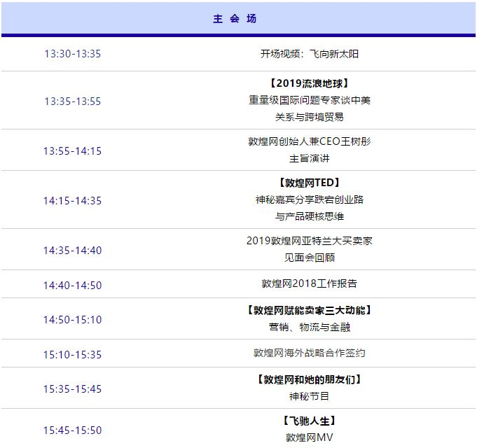477x448 pixels.
Task: Click 【敦煌网赋能卖家三大动能】 heading
Action: point(310,310)
